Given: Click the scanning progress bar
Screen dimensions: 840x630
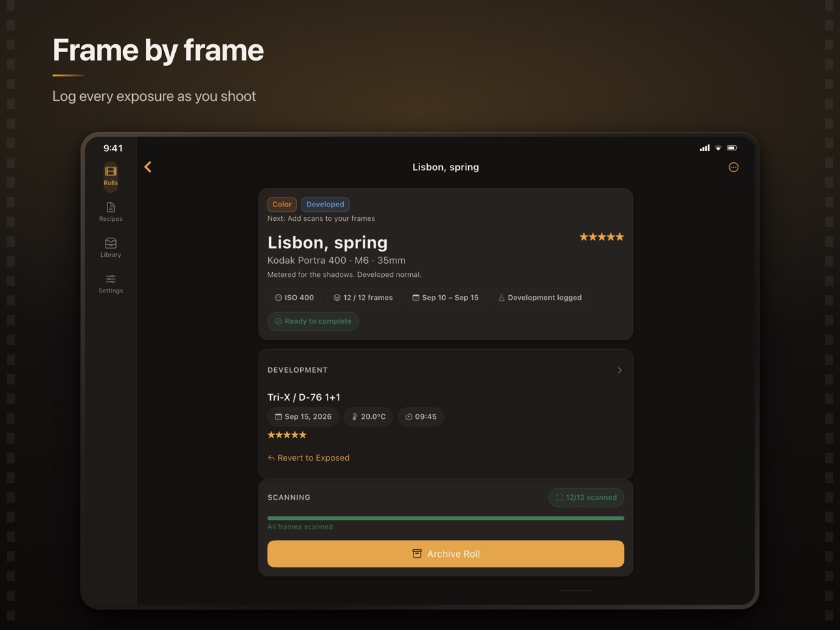Looking at the screenshot, I should (x=445, y=518).
